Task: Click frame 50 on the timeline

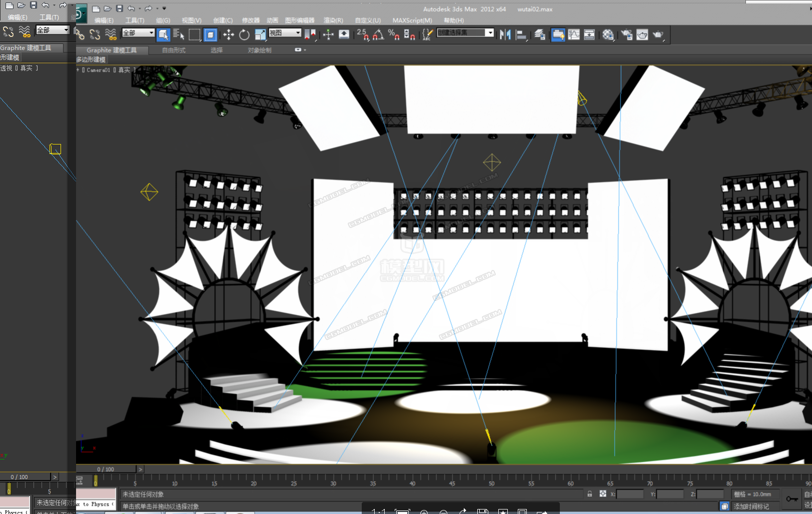Action: point(492,483)
